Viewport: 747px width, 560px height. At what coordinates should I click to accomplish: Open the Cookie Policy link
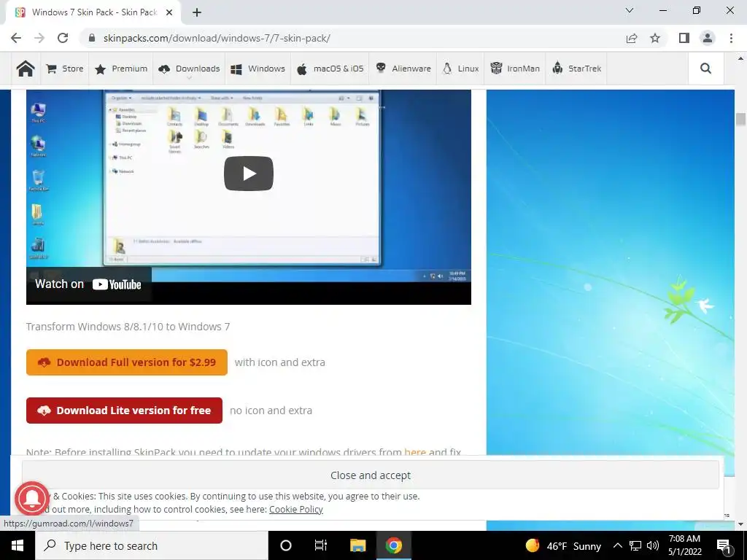(x=296, y=509)
